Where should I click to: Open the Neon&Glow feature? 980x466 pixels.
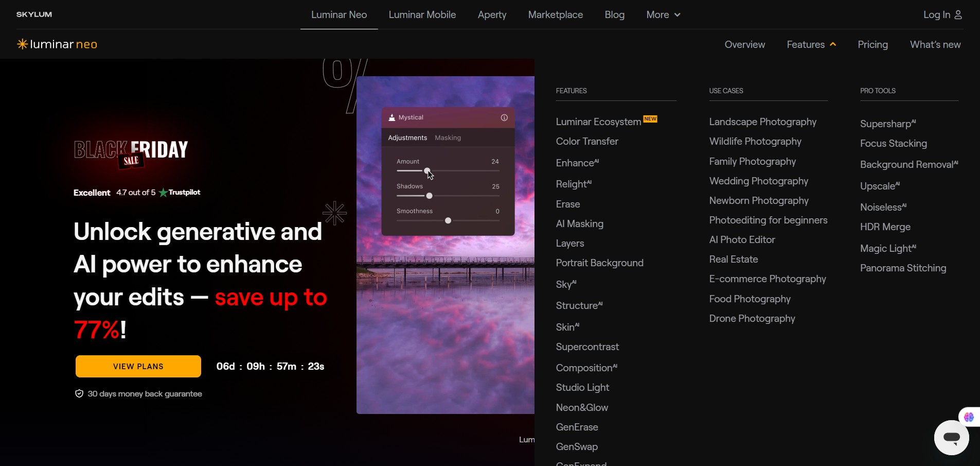(x=582, y=408)
